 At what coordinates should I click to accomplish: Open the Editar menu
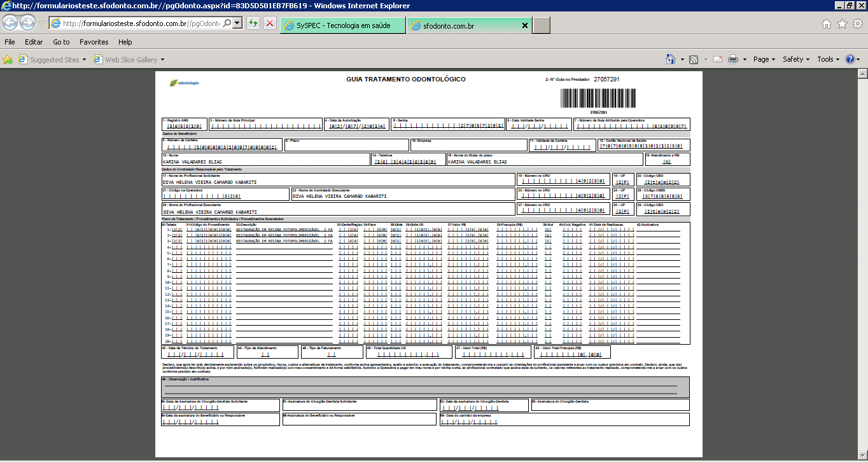[x=34, y=42]
